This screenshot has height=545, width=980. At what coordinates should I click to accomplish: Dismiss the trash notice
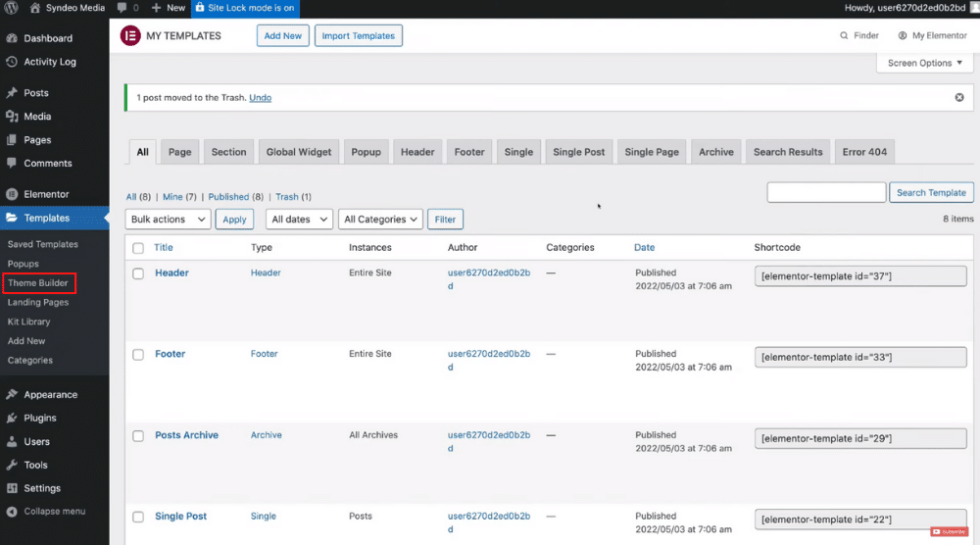point(959,97)
